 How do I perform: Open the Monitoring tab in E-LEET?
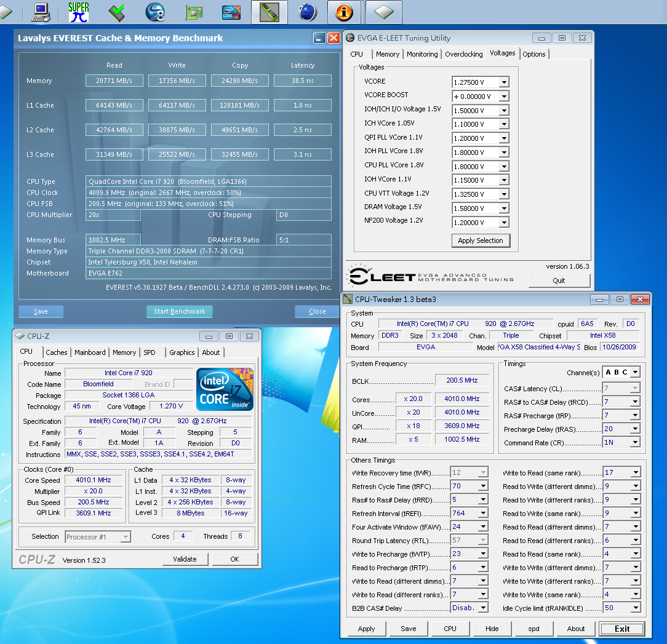422,54
